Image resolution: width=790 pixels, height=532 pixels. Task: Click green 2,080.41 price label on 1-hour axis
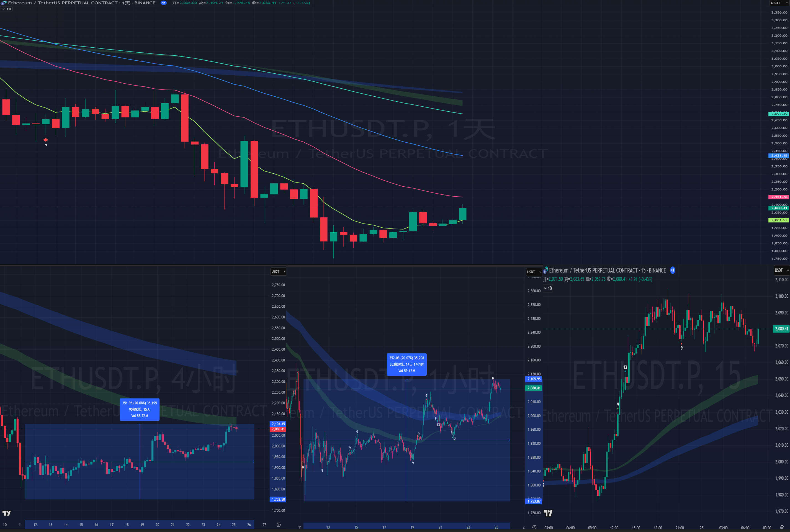click(x=534, y=388)
